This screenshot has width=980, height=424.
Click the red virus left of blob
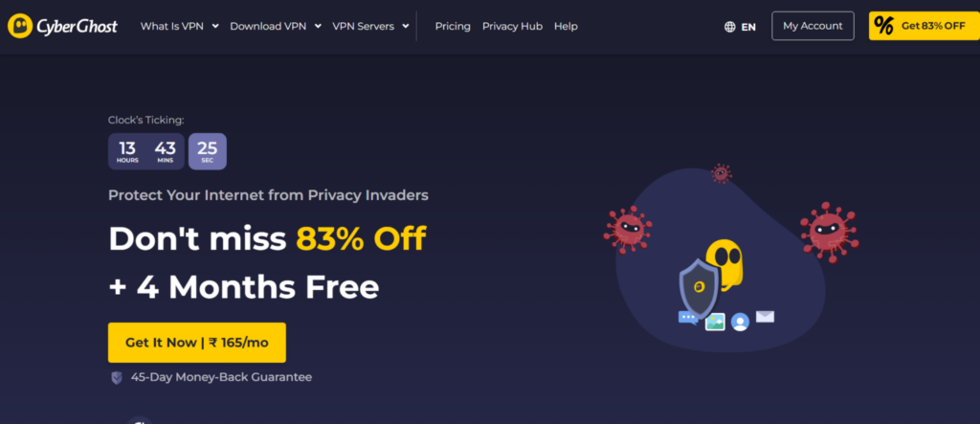[x=627, y=229]
